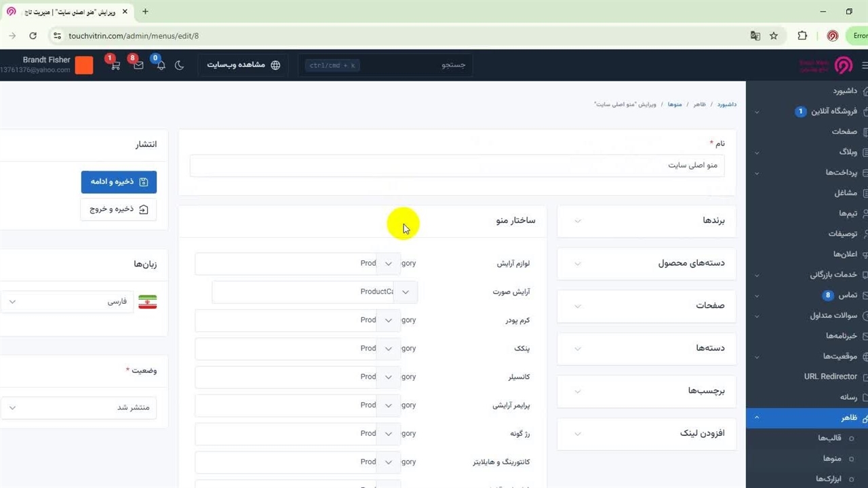Click the نام menu name input field
This screenshot has height=488, width=868.
point(456,165)
